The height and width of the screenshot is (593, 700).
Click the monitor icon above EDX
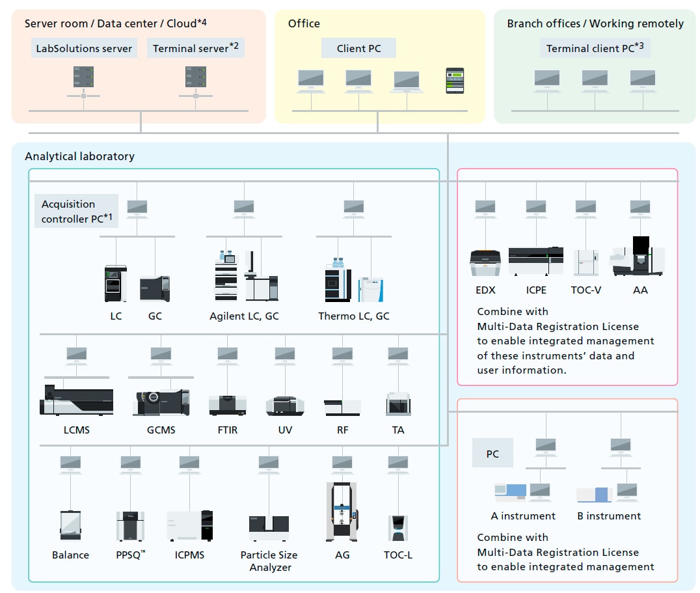point(485,208)
